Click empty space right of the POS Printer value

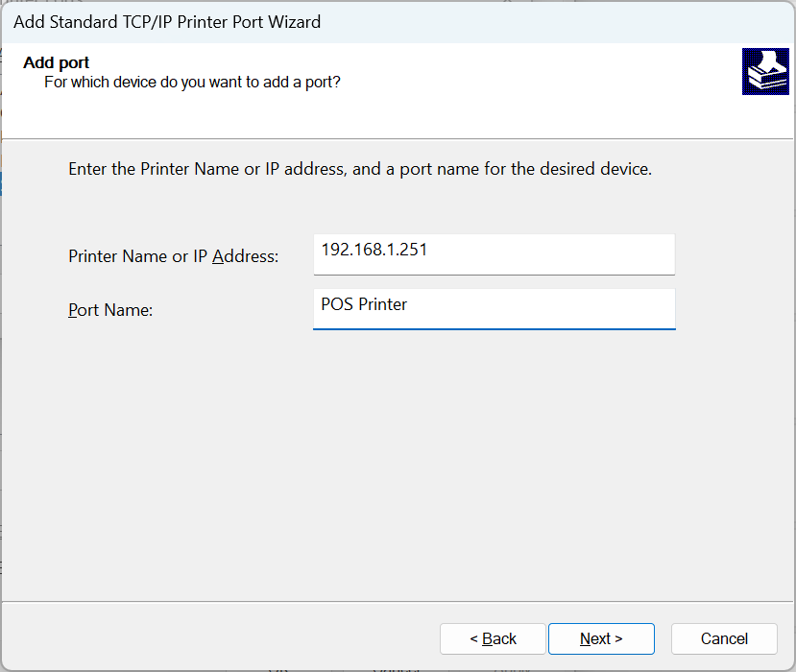tap(576, 306)
